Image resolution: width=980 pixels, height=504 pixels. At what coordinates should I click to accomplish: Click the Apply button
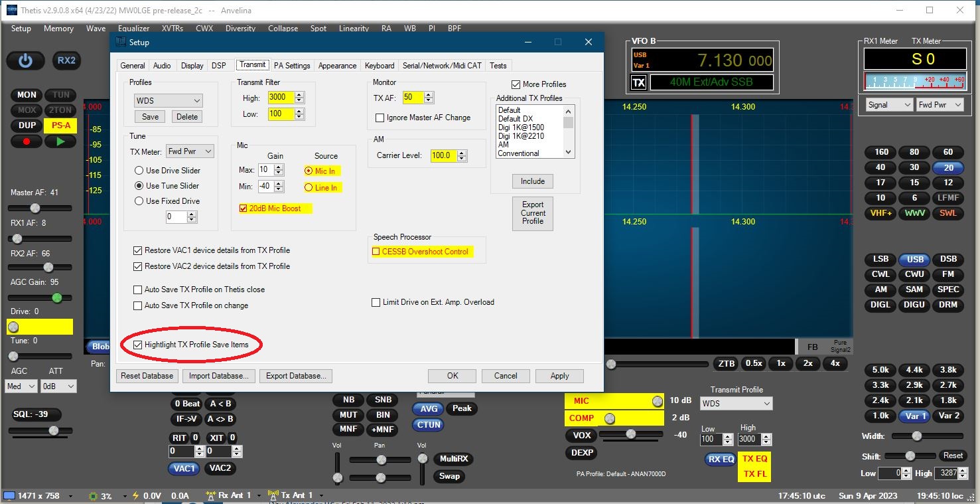(559, 376)
